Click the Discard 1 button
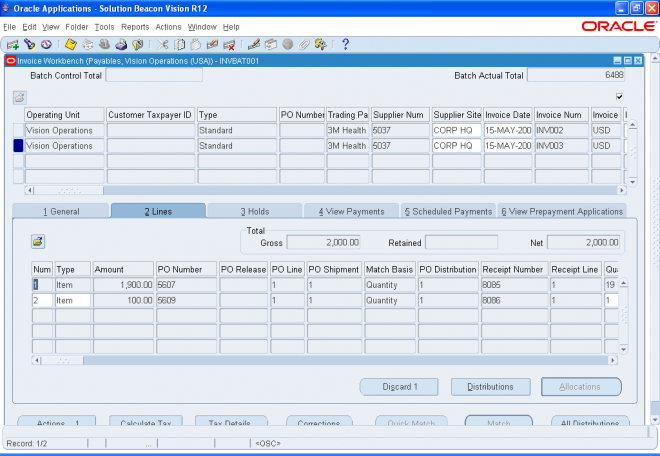 click(x=399, y=387)
